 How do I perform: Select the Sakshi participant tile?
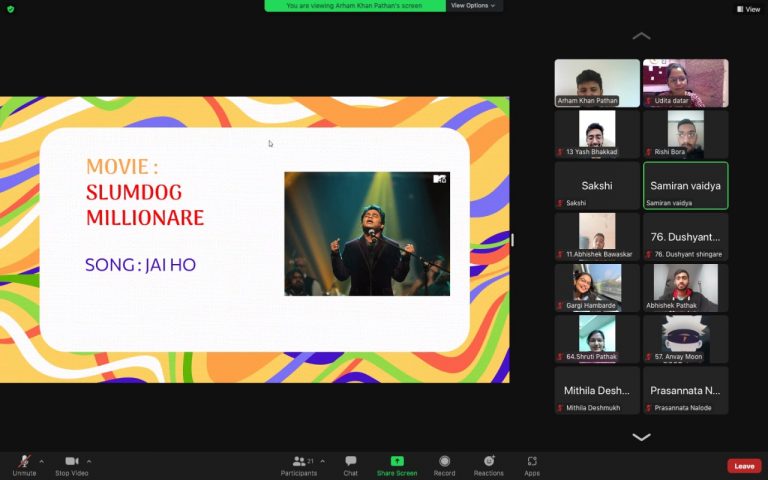[x=597, y=186]
